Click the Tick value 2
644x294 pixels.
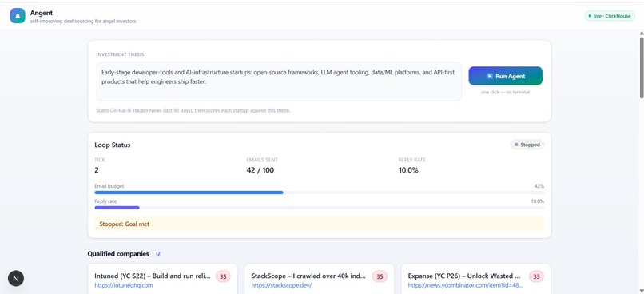pyautogui.click(x=97, y=170)
